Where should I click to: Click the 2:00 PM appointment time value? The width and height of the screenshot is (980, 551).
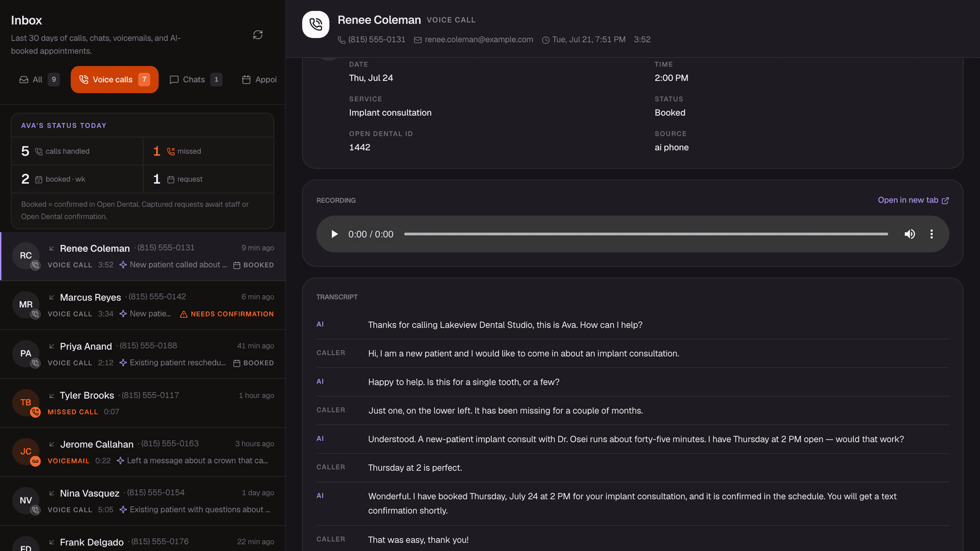coord(671,78)
